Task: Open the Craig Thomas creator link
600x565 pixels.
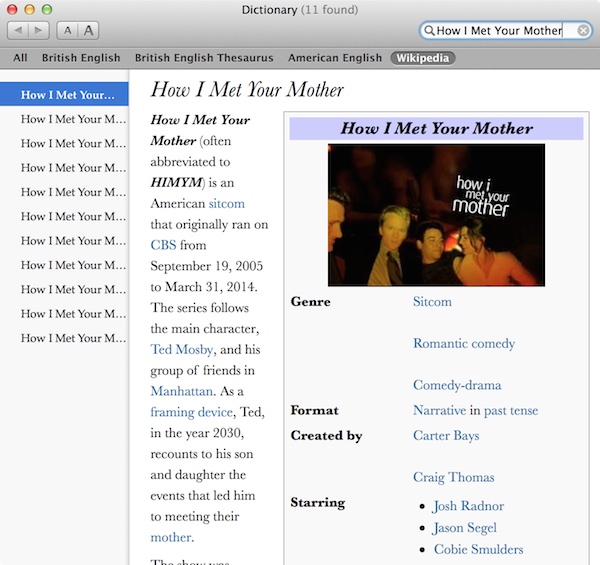Action: (453, 477)
